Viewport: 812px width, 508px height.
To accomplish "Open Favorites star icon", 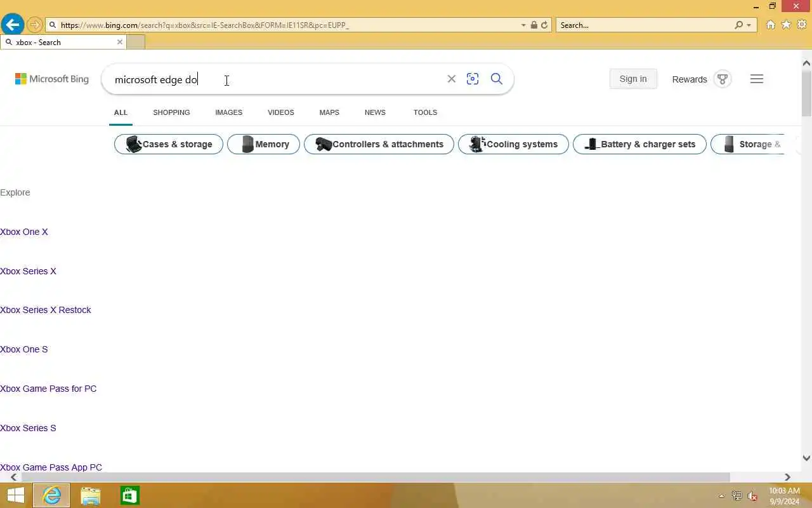I will point(786,25).
